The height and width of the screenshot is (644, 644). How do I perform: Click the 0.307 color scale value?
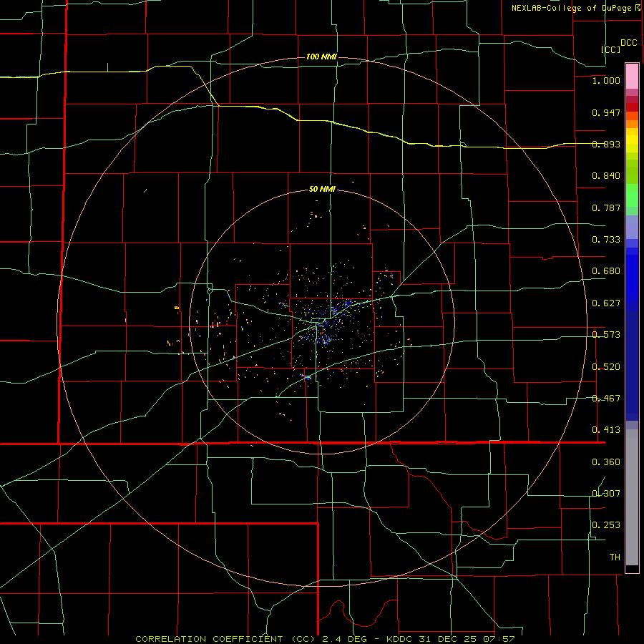[x=606, y=494]
